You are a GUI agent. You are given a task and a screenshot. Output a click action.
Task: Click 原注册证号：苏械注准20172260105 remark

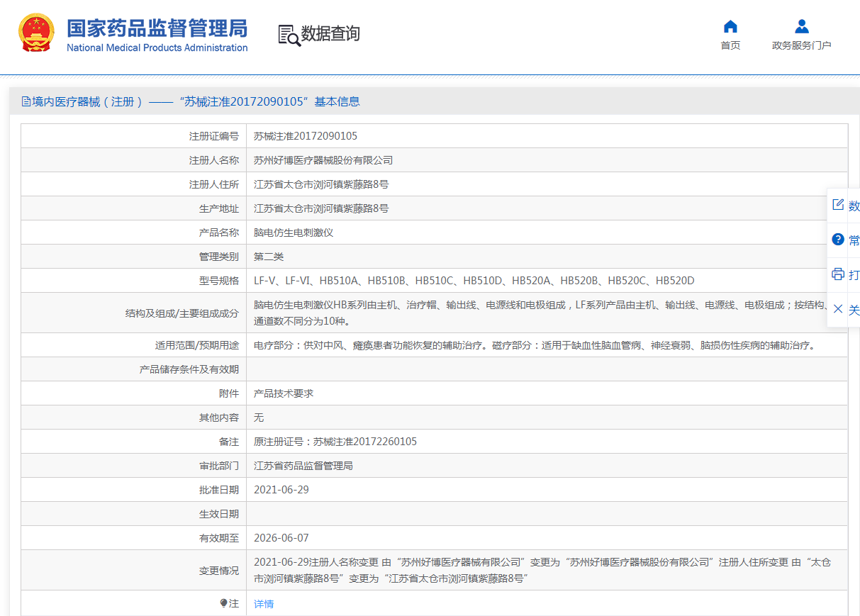[x=335, y=442]
